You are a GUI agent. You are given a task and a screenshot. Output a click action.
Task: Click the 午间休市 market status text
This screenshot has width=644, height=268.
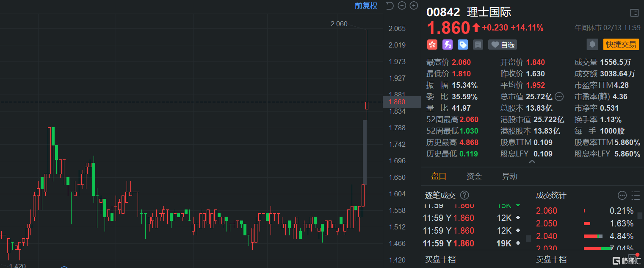click(588, 28)
